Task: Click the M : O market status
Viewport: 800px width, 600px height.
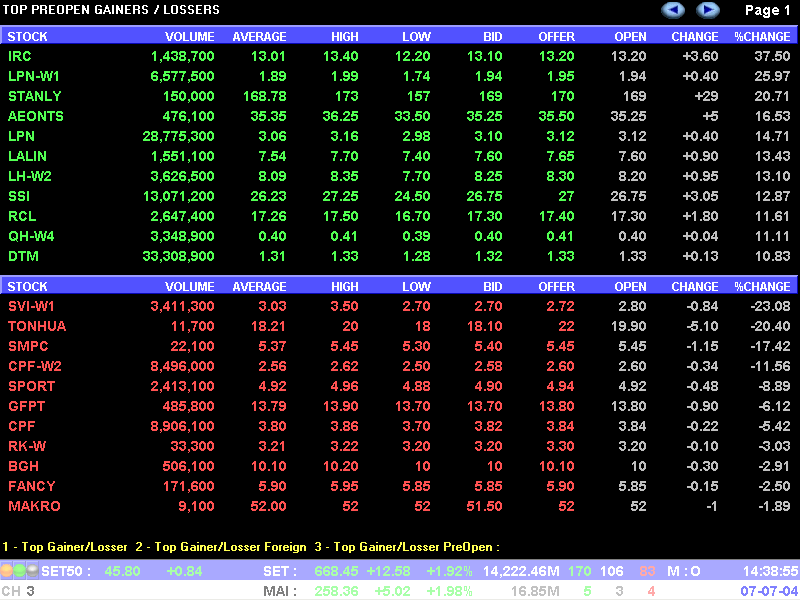Action: (684, 571)
